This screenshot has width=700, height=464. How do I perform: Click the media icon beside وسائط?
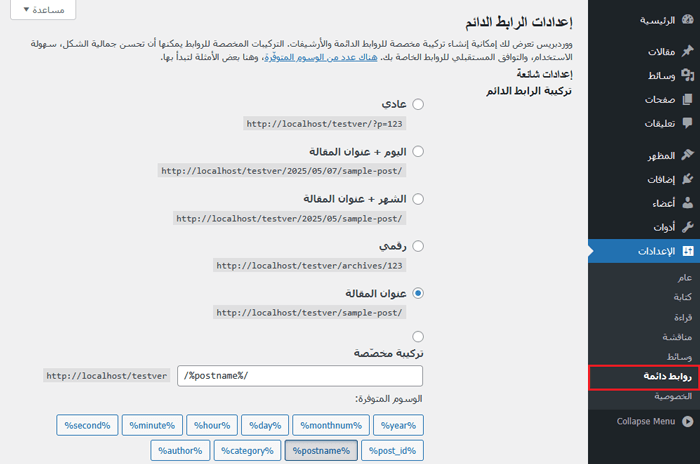688,75
